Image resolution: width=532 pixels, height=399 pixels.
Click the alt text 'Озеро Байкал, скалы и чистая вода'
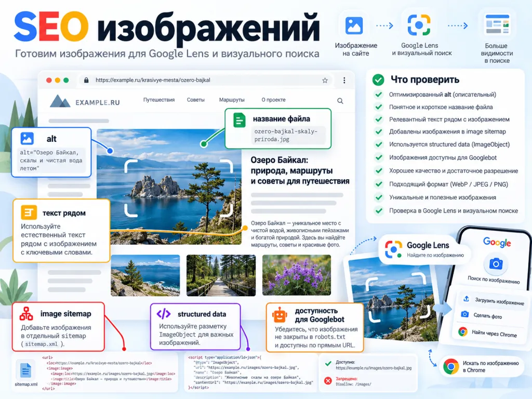click(51, 160)
